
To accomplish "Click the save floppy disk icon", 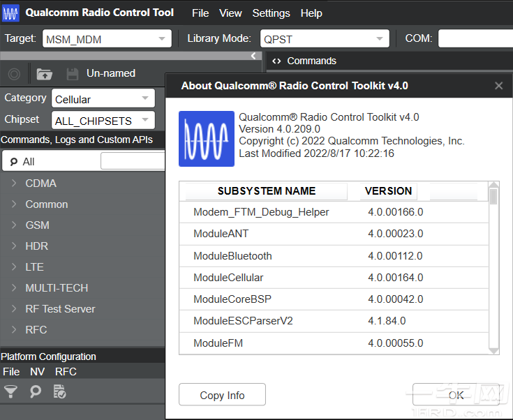I will point(72,73).
